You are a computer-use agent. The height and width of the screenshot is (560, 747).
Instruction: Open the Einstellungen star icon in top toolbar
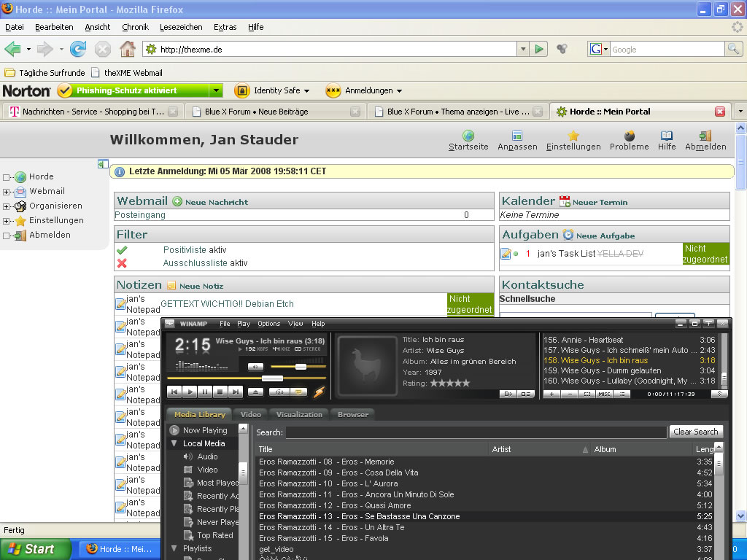click(x=573, y=136)
